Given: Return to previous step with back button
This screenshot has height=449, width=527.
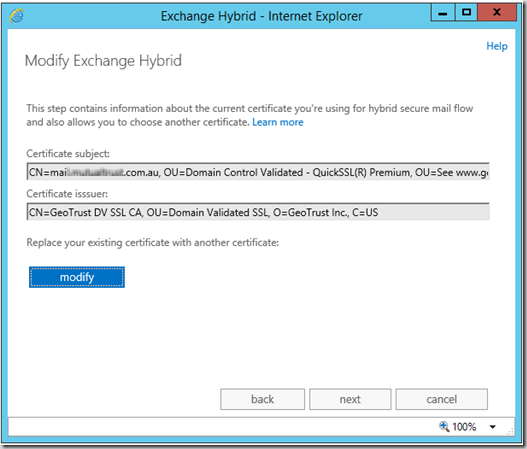Looking at the screenshot, I should 262,399.
